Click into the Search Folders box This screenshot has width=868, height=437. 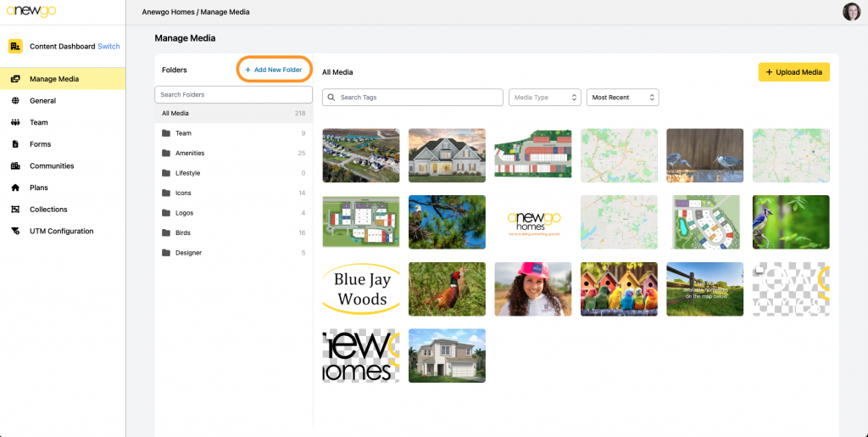[233, 95]
